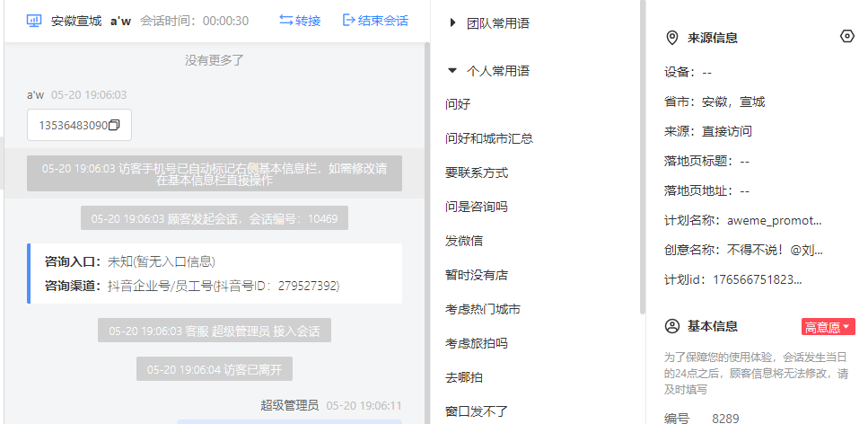Click the 会话编号 10469 system message
The image size is (868, 424).
(215, 218)
